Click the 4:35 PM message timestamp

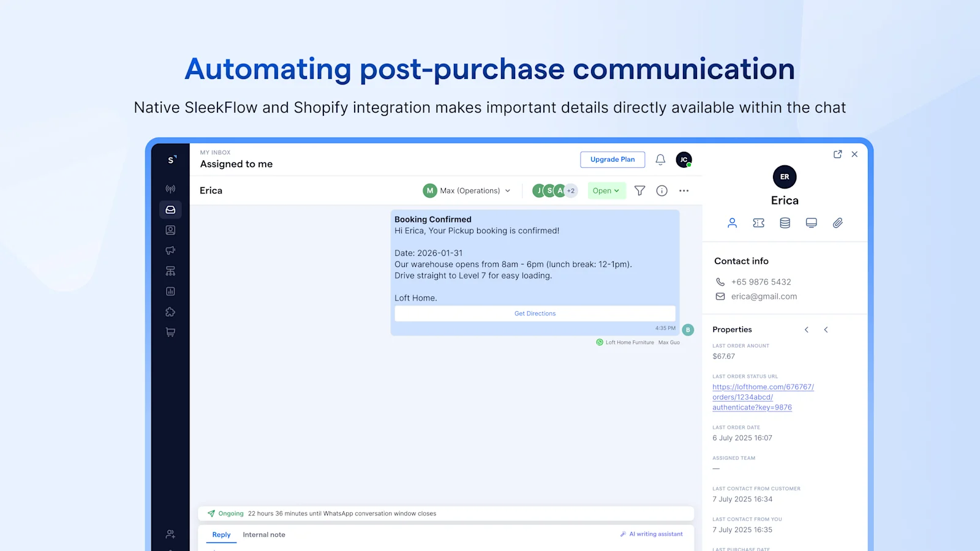665,328
